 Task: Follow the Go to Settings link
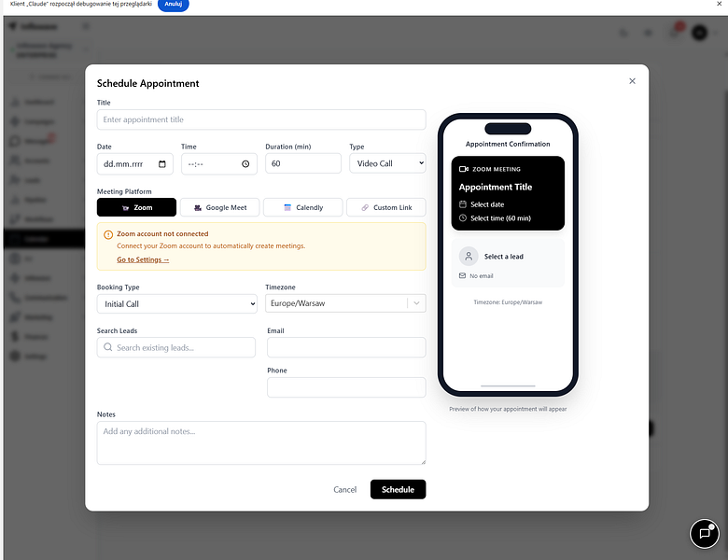click(x=143, y=259)
